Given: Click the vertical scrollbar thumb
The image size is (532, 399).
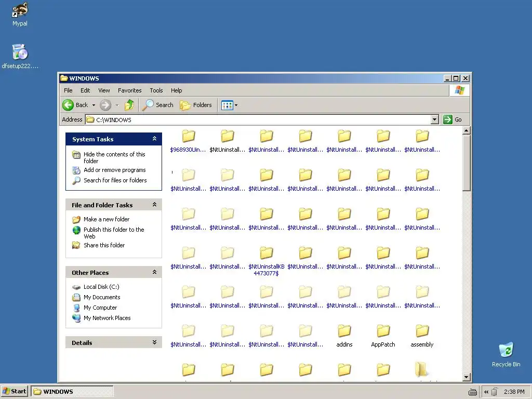Looking at the screenshot, I should [467, 163].
